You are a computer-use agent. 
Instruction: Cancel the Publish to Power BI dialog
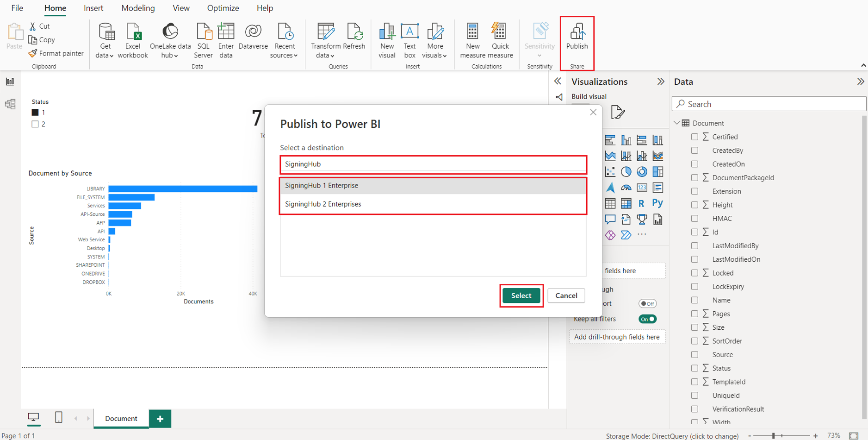click(x=566, y=295)
